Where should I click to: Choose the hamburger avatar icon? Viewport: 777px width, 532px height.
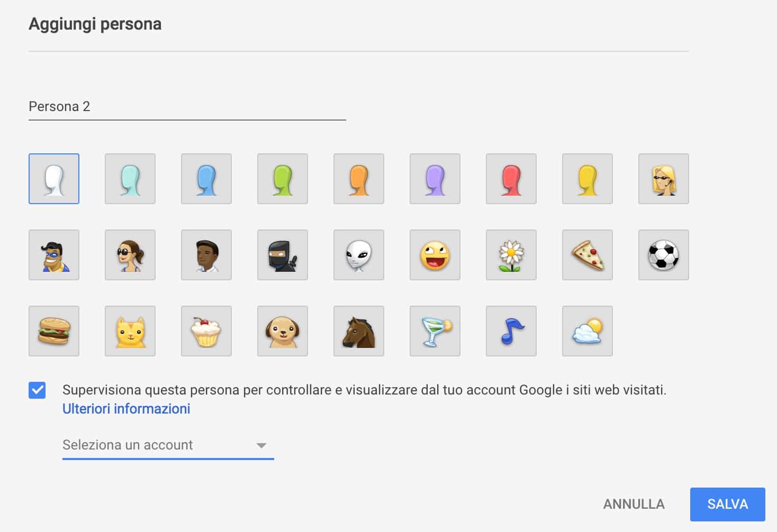click(54, 331)
